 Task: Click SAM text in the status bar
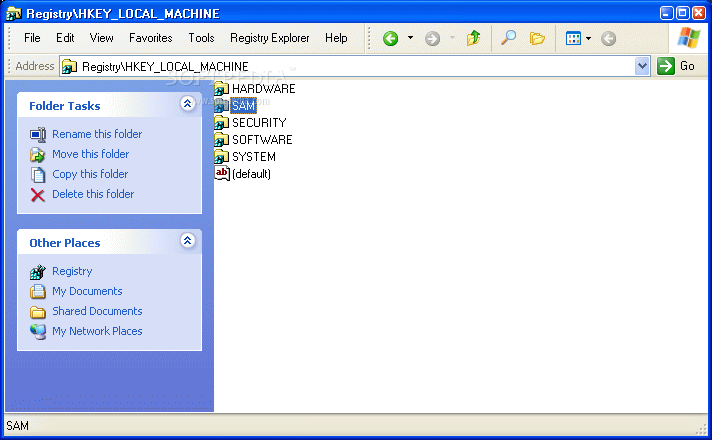tap(17, 426)
